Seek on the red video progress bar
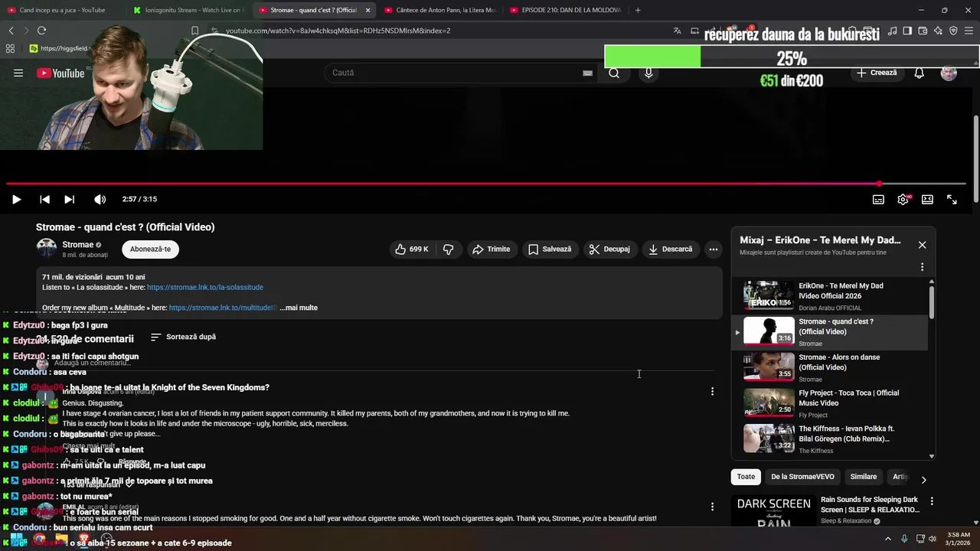 click(x=485, y=184)
